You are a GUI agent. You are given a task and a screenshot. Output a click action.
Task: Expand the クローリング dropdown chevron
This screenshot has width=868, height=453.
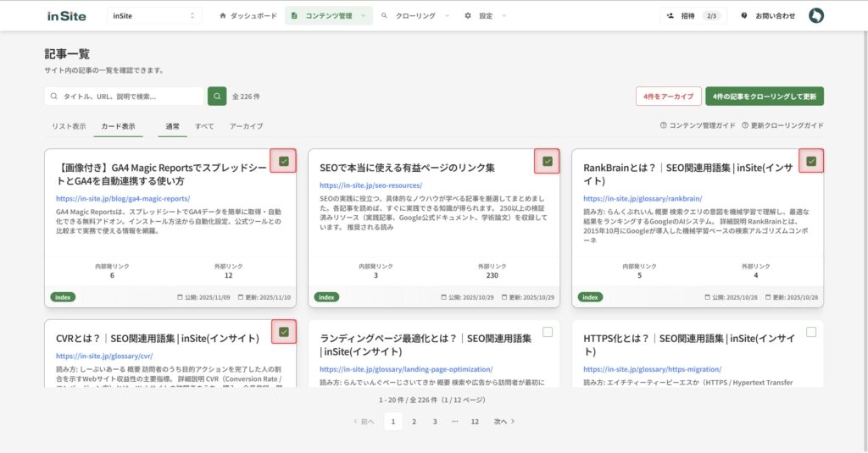click(447, 16)
